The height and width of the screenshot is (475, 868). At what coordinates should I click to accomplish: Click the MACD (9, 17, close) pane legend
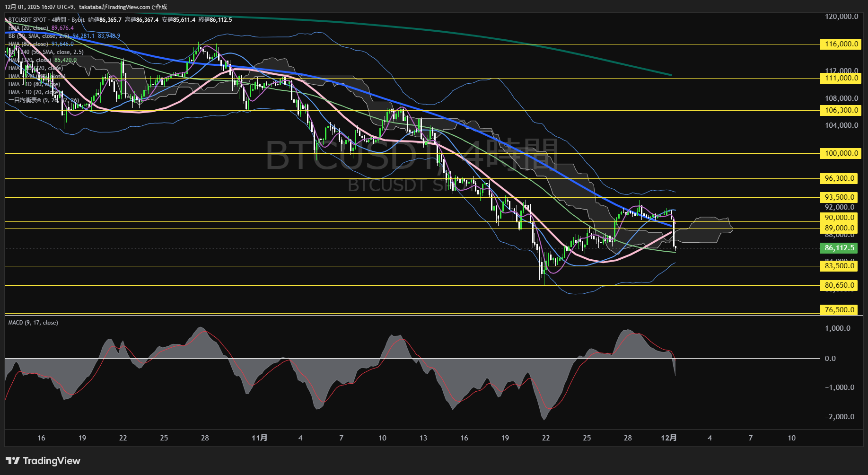click(33, 322)
